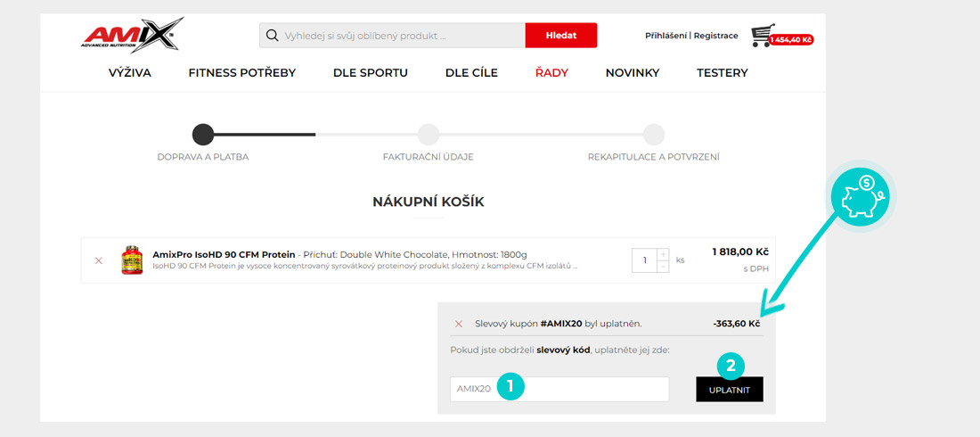Click the Registrace link

[x=716, y=36]
